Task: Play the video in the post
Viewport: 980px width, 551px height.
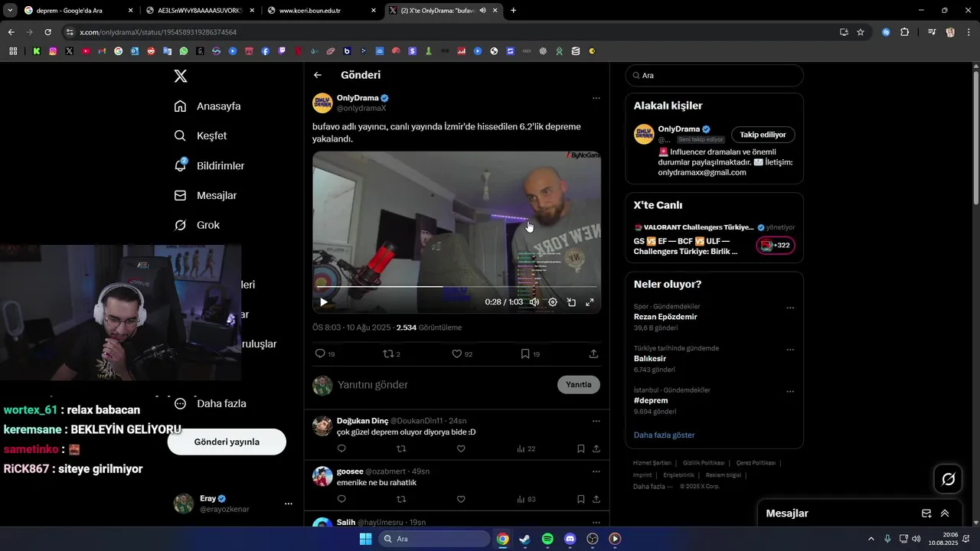Action: point(324,302)
